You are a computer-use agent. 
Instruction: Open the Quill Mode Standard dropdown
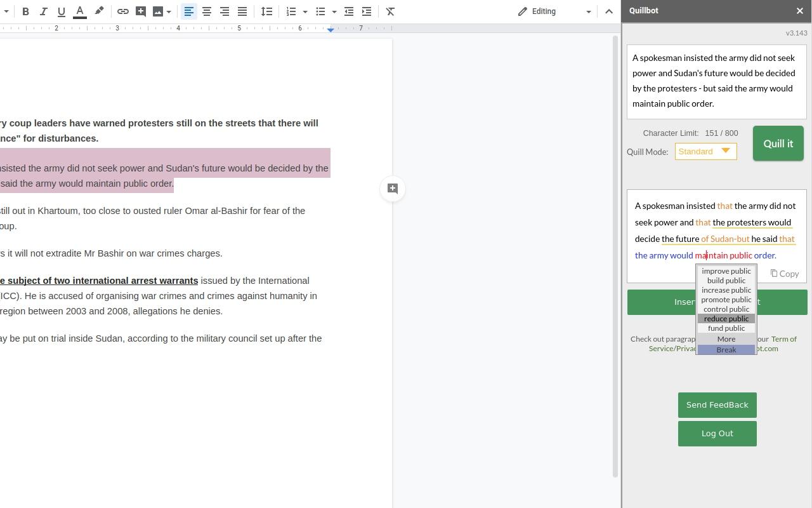pyautogui.click(x=706, y=152)
